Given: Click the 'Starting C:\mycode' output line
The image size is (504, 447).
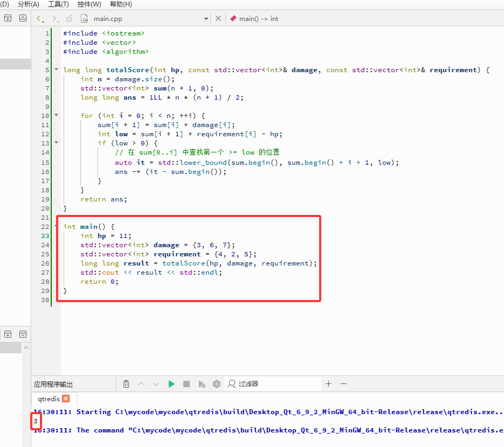Looking at the screenshot, I should pyautogui.click(x=268, y=412).
